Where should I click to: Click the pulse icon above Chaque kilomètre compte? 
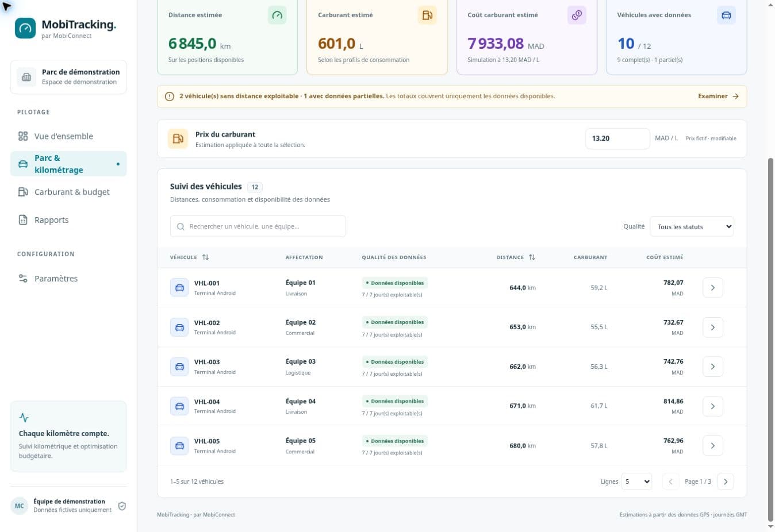pyautogui.click(x=24, y=418)
